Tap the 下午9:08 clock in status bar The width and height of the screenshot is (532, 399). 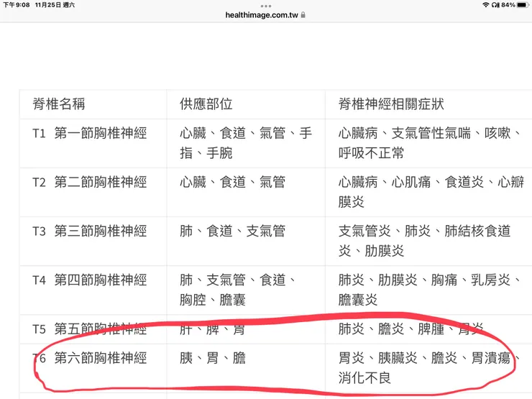tap(17, 5)
